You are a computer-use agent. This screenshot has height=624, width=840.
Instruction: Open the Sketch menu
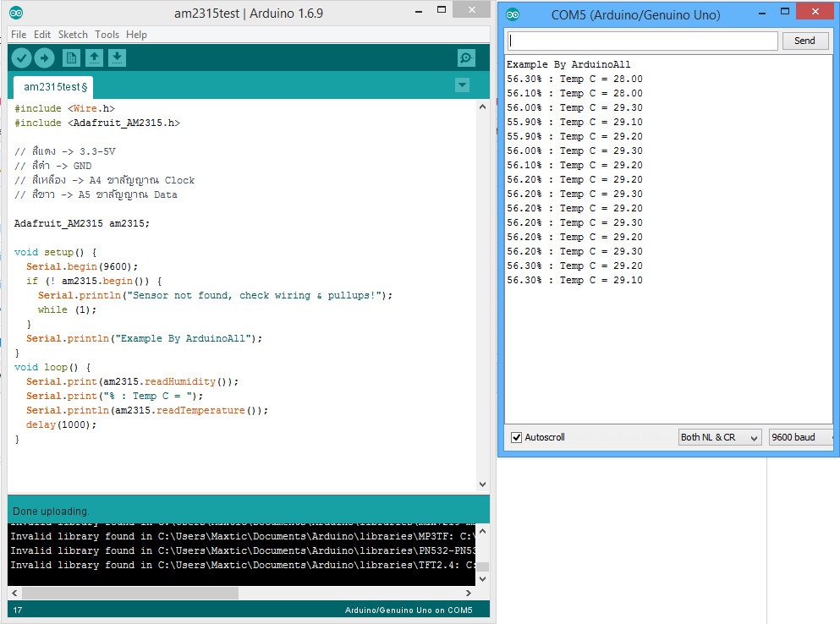point(73,35)
